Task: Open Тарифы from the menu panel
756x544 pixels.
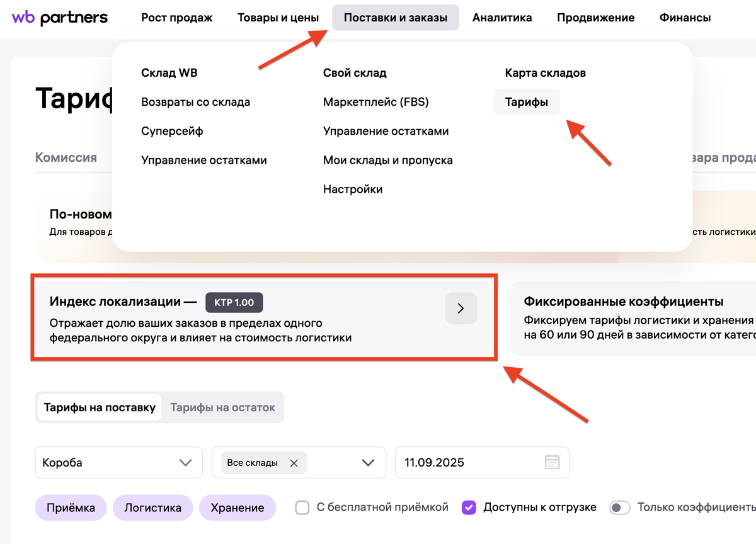Action: pos(526,101)
